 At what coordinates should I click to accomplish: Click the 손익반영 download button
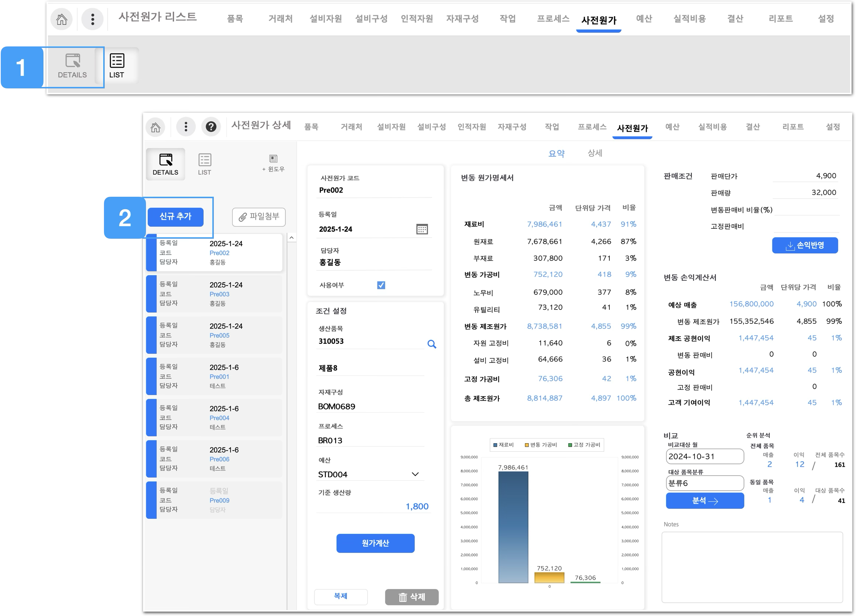(x=805, y=246)
